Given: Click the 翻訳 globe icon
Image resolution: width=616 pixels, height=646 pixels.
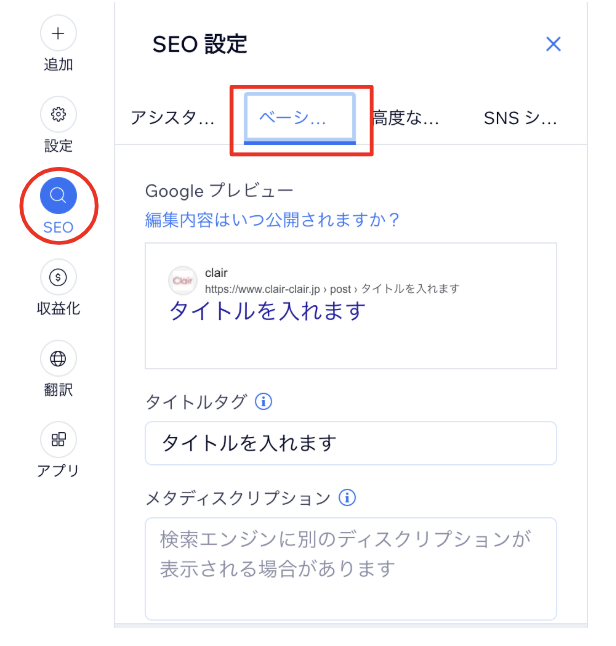Looking at the screenshot, I should [x=58, y=358].
